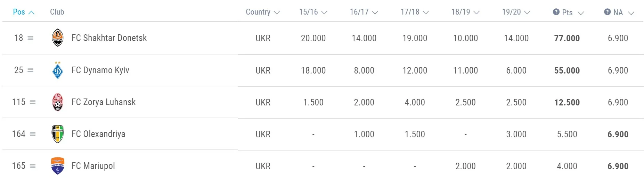Click the FC Zorya Luhansk club crest

click(57, 102)
